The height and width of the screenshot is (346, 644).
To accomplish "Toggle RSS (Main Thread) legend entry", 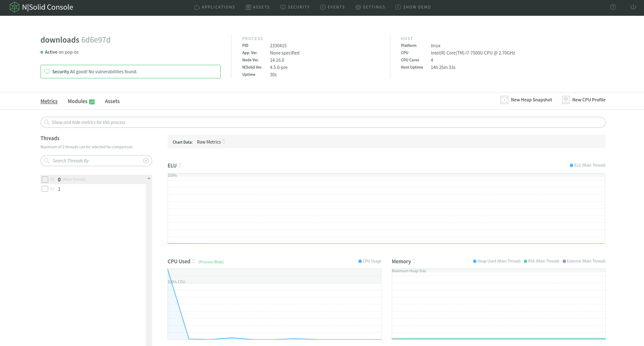I will pos(541,261).
